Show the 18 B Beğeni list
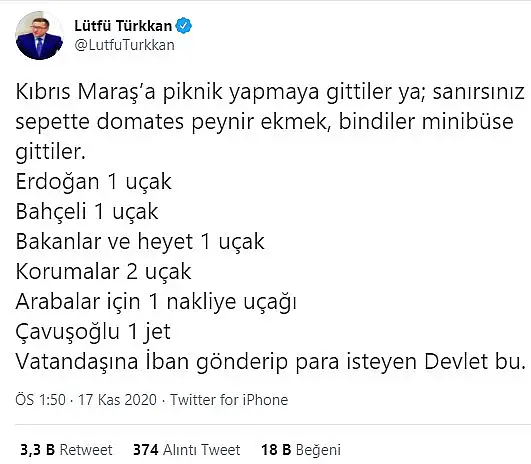531x464 pixels. [x=301, y=450]
